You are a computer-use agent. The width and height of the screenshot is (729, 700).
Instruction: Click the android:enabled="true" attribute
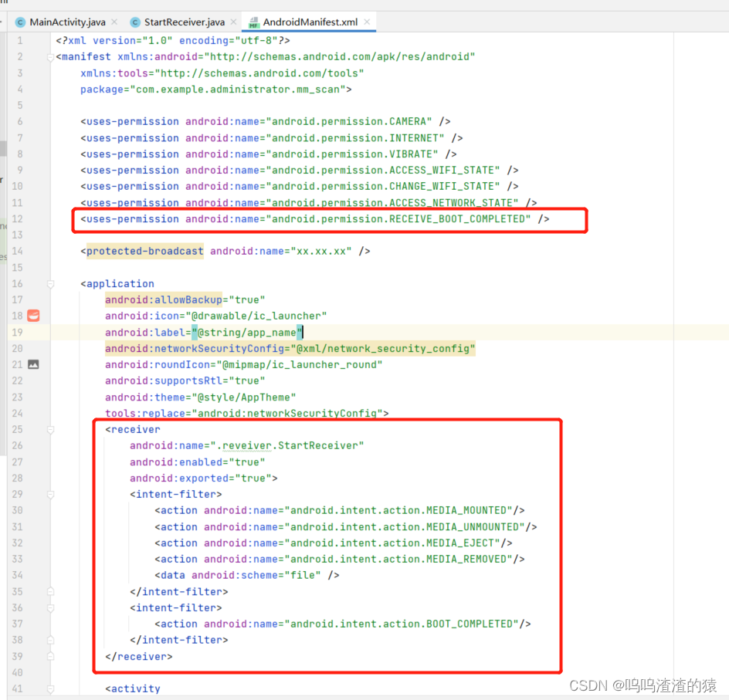click(198, 462)
